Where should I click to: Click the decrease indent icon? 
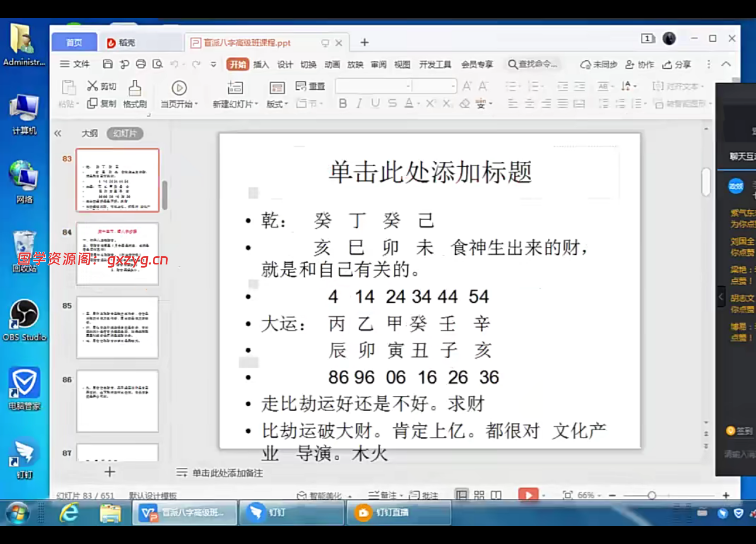(x=563, y=86)
